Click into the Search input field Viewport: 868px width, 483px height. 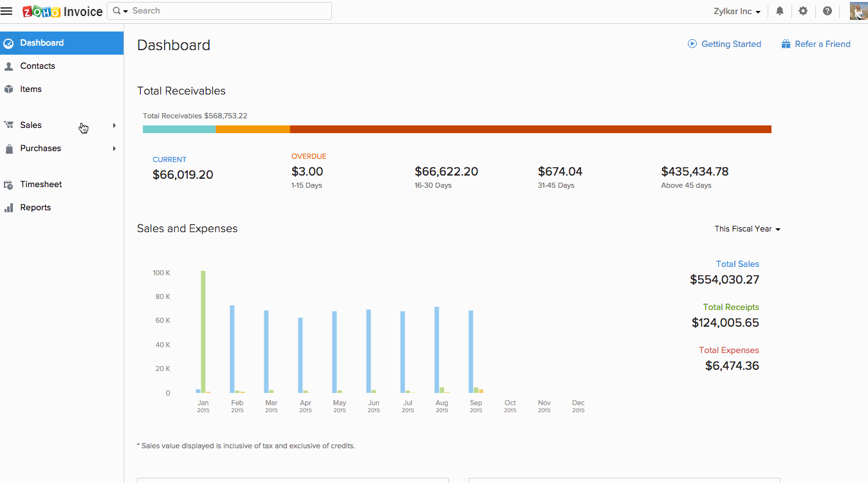pos(228,11)
